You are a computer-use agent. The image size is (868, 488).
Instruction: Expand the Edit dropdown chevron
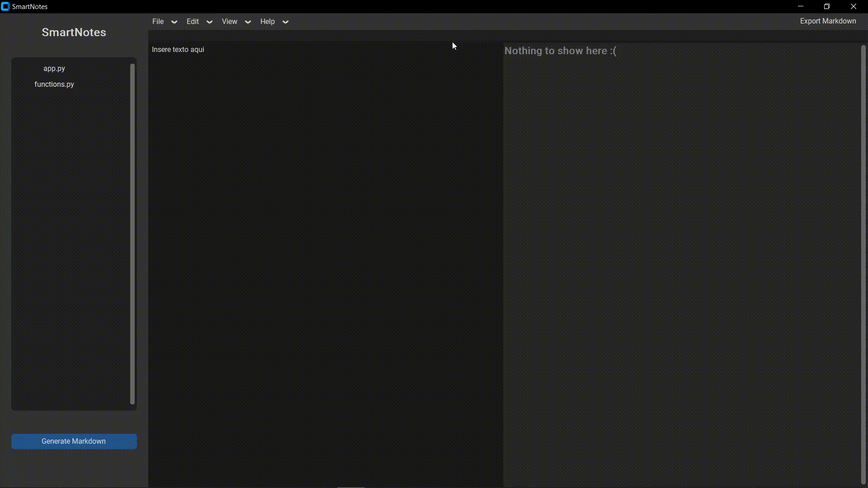(209, 22)
